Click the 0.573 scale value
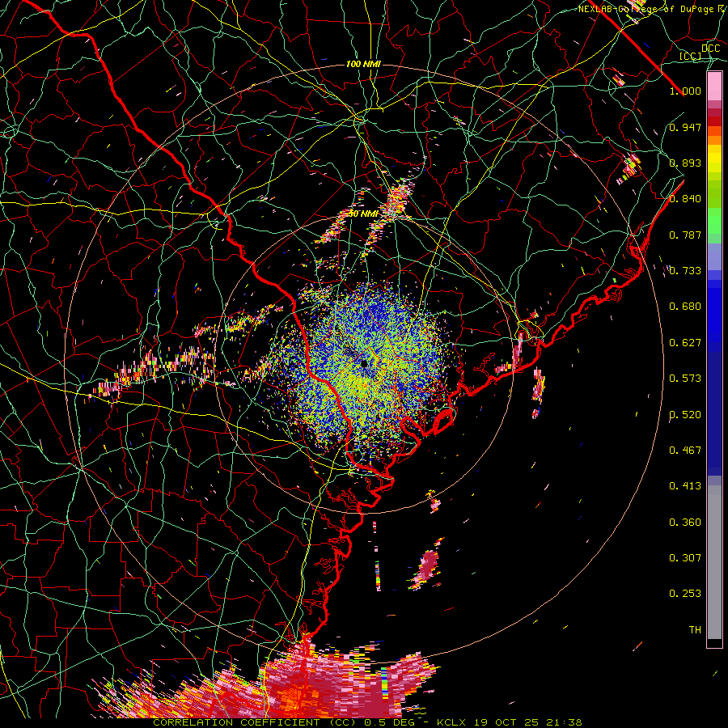This screenshot has height=728, width=728. click(x=685, y=379)
